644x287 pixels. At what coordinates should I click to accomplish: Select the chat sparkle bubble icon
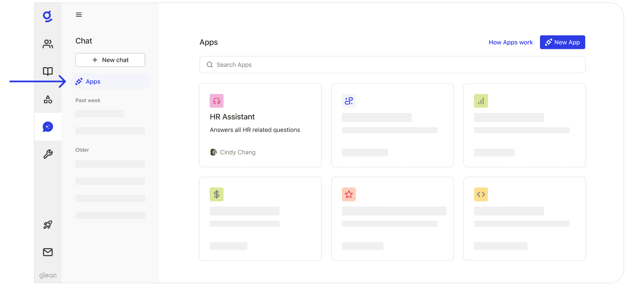(48, 127)
